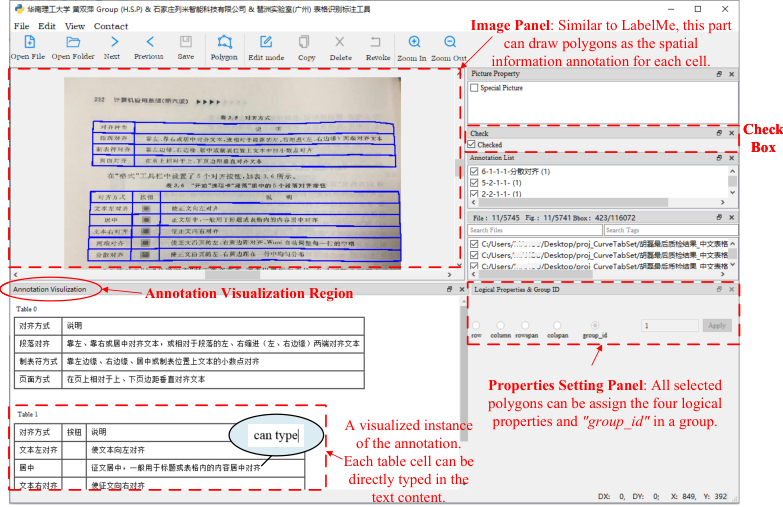
Task: Uncheck the first file in file list
Action: pos(474,244)
